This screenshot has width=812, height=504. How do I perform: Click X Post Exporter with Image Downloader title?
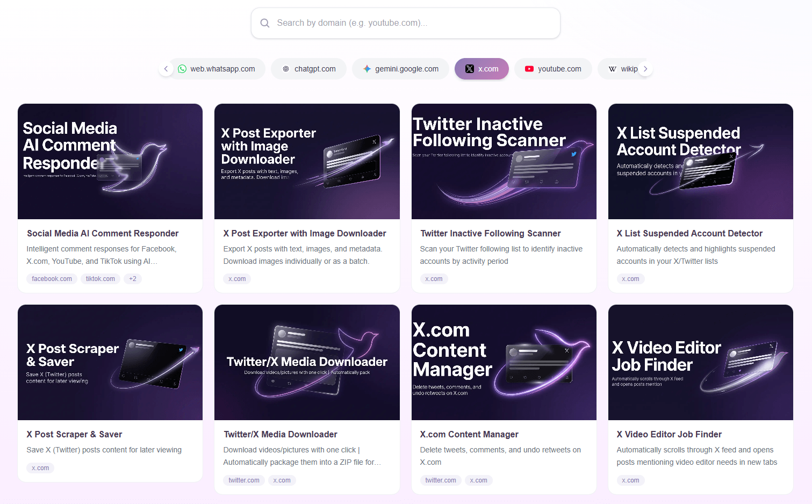coord(305,233)
